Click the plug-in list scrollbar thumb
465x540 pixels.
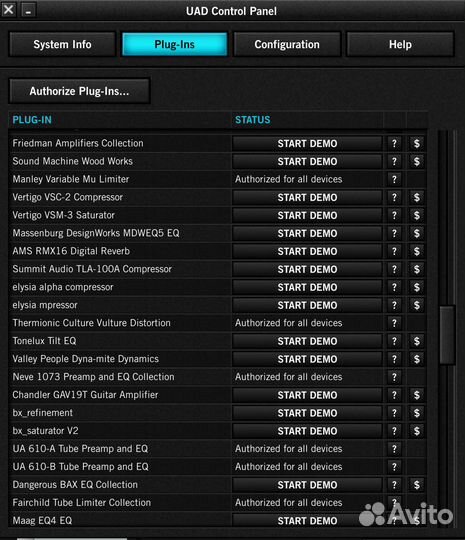(447, 334)
